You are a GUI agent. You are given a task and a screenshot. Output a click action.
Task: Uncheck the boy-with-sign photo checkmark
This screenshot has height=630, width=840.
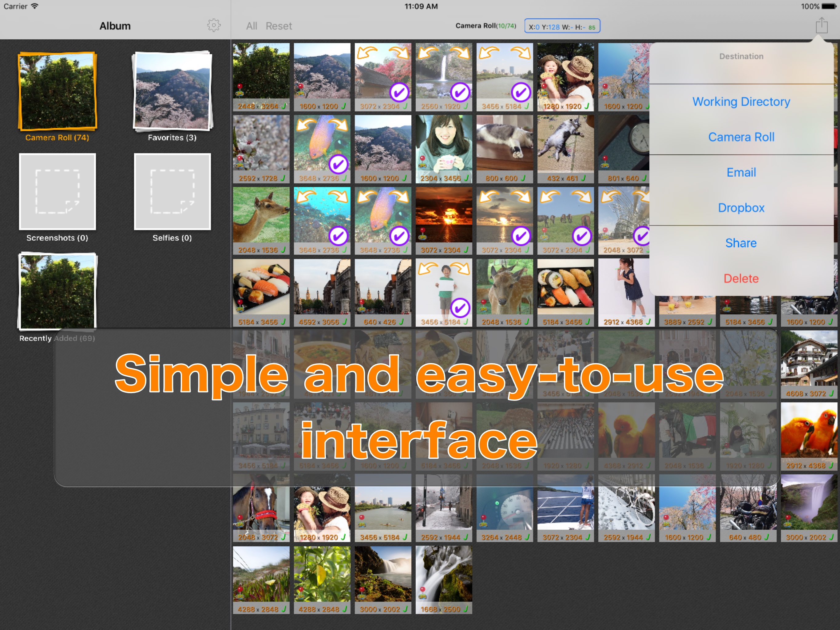click(x=460, y=308)
